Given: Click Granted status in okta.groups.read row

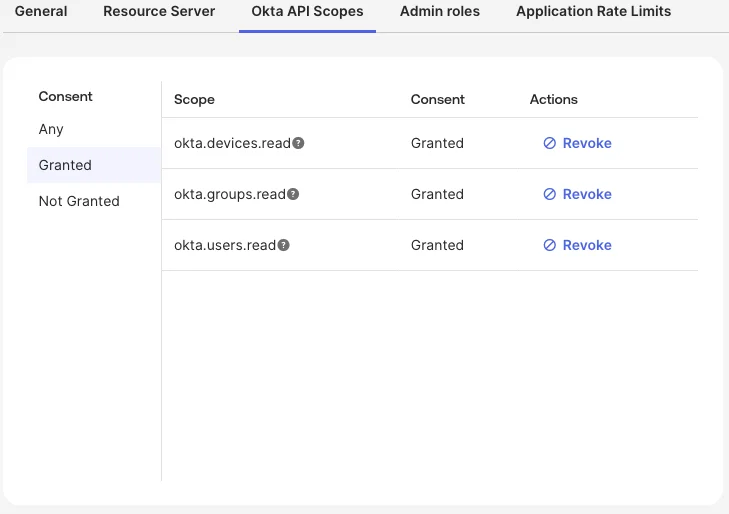Looking at the screenshot, I should coord(437,194).
